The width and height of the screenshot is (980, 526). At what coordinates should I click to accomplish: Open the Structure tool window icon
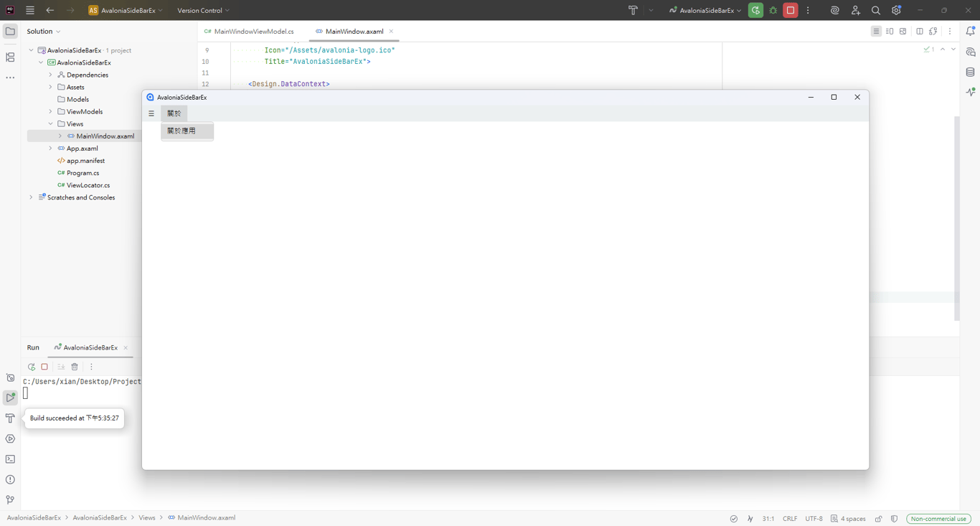10,57
